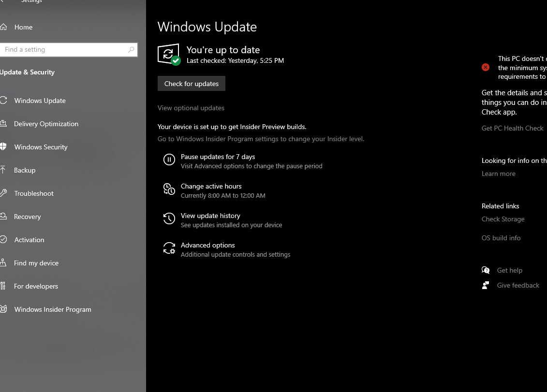Screen dimensions: 547x392
Task: Click Go to Windows Insider Program settings link
Action: [x=261, y=139]
